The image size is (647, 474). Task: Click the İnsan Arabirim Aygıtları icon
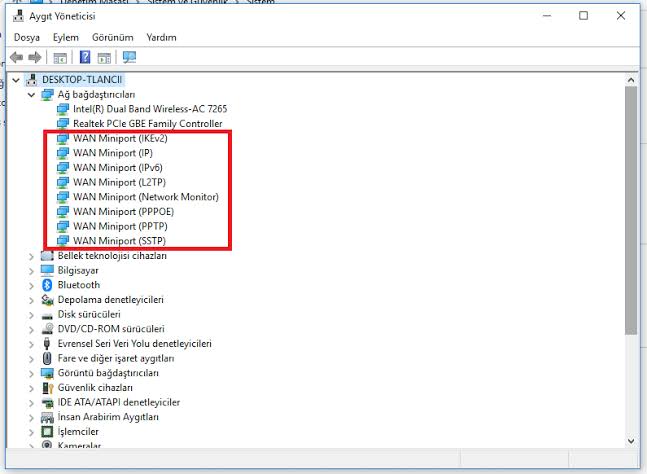click(x=47, y=417)
